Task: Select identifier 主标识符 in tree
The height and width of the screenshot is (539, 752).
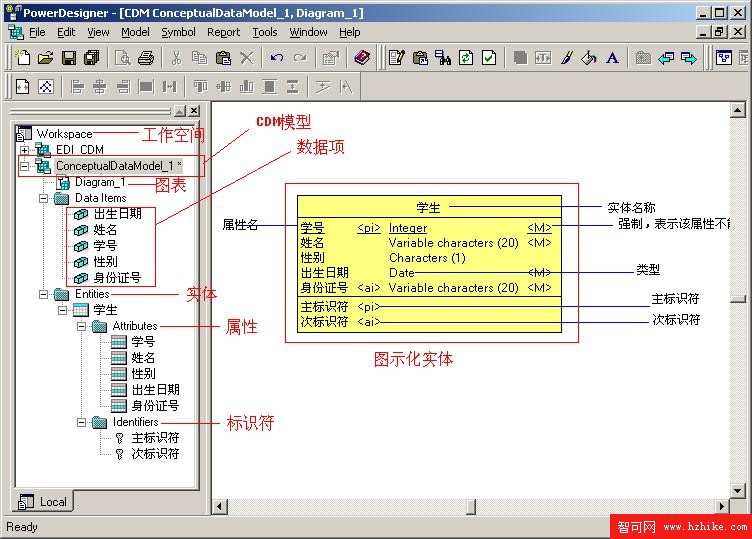Action: coord(155,437)
